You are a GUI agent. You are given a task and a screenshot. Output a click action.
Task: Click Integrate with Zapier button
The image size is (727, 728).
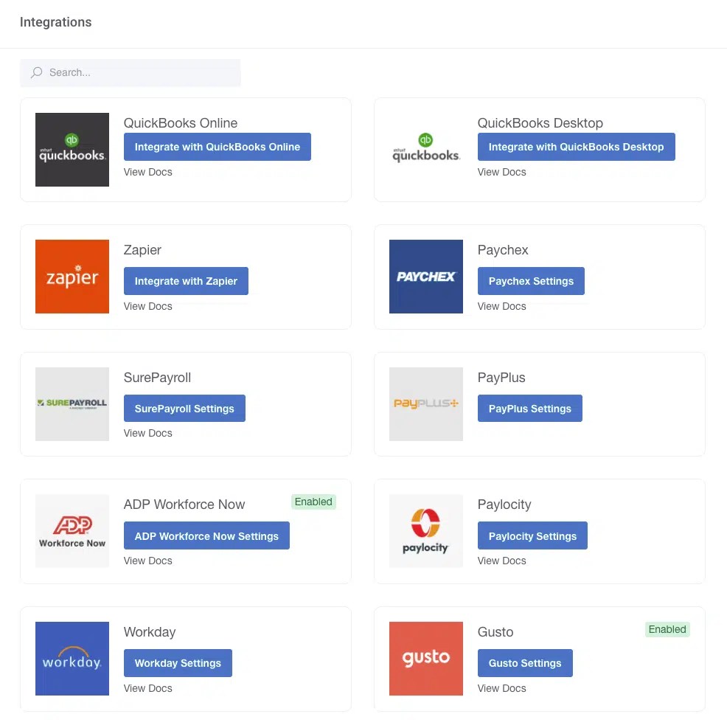coord(186,281)
